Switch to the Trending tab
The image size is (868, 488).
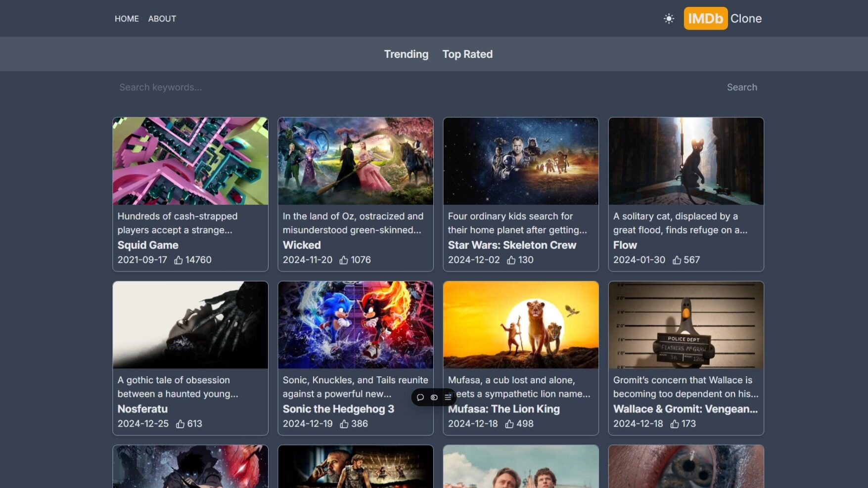pos(406,54)
